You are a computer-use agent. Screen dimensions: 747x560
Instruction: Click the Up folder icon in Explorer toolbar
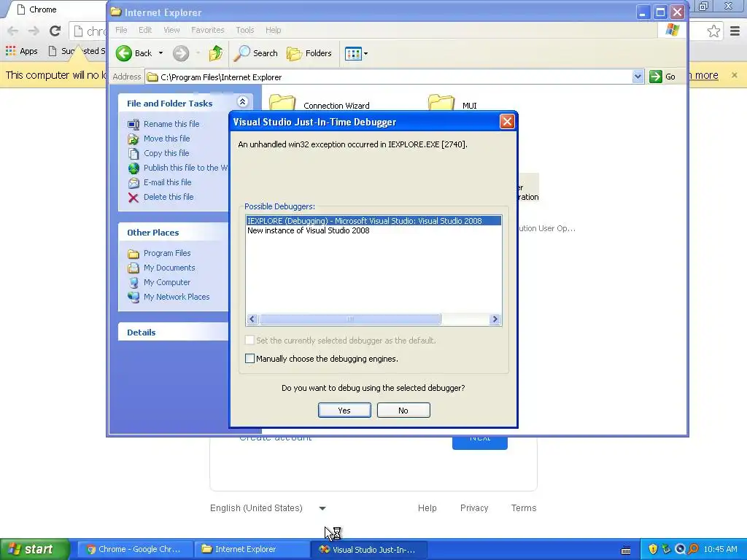point(216,53)
